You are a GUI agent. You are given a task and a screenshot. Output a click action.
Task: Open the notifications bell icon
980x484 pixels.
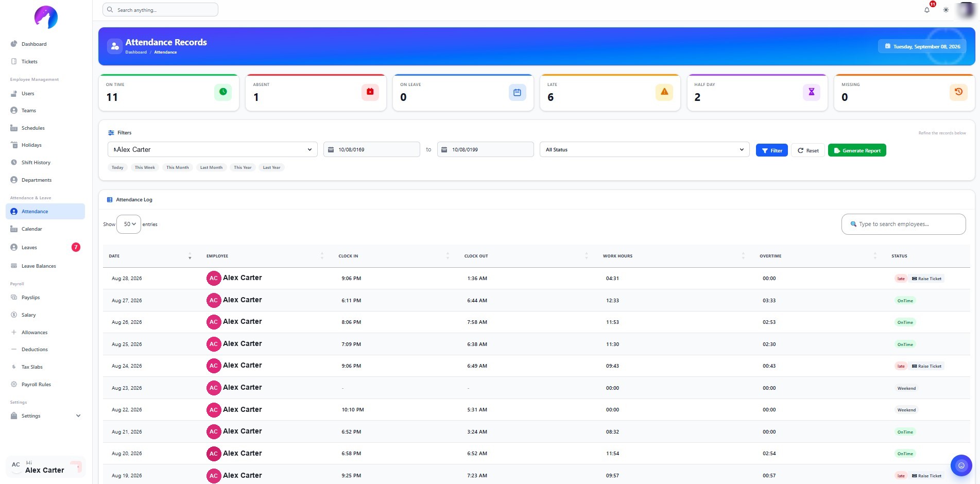click(x=927, y=10)
